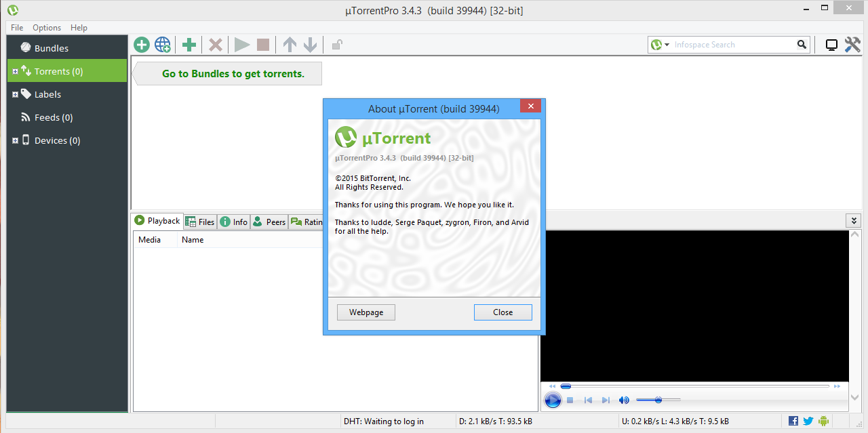
Task: Select Devices (0) in sidebar
Action: coord(67,140)
